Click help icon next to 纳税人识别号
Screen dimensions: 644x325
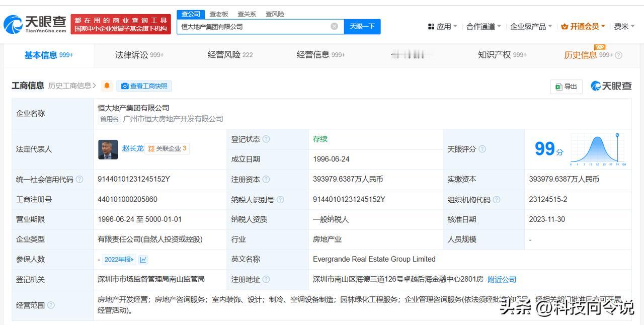pos(280,200)
